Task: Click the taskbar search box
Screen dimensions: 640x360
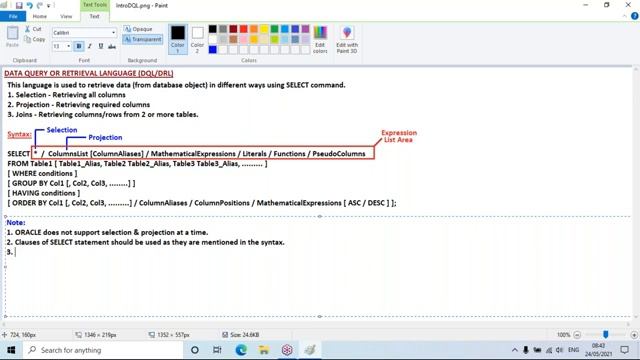Action: (103, 350)
